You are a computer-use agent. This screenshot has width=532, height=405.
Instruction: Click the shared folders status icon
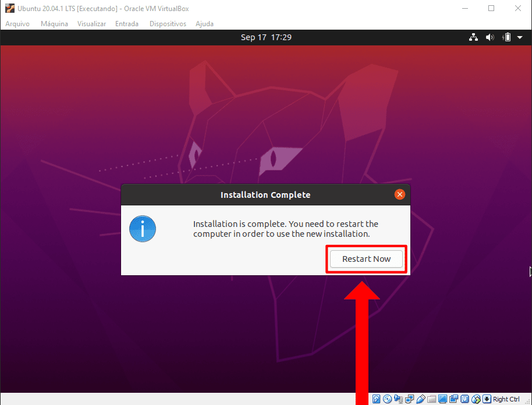pos(431,399)
